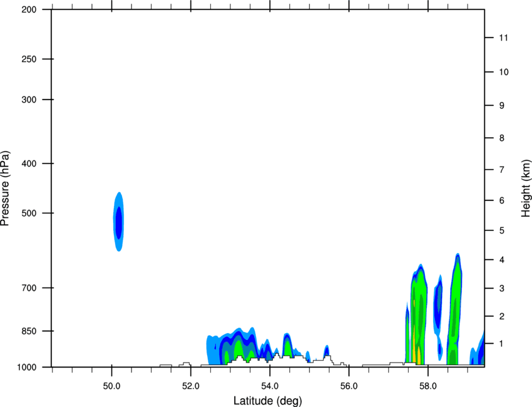This screenshot has width=532, height=407.
Task: Click the 1 km height label
Action: (501, 344)
